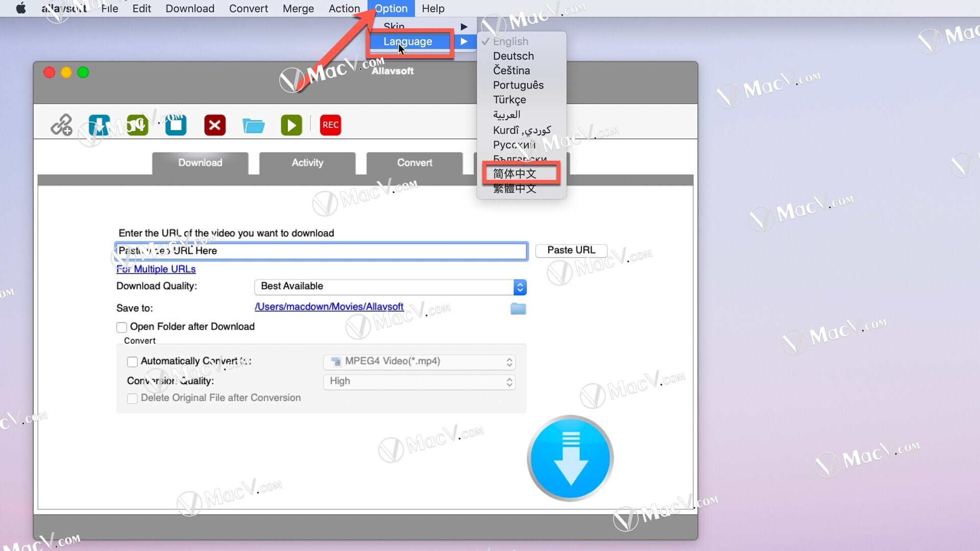Click the conversion tool icon
Viewport: 980px width, 551px height.
click(138, 124)
